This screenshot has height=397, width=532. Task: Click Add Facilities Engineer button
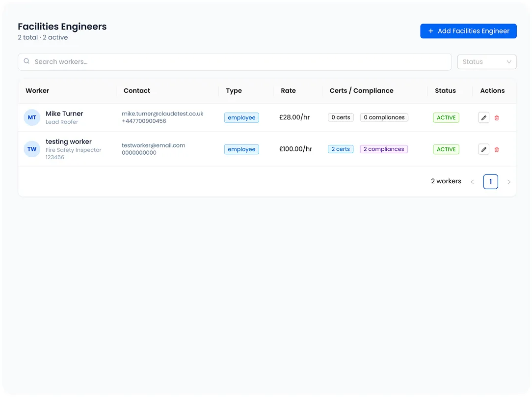(x=468, y=31)
